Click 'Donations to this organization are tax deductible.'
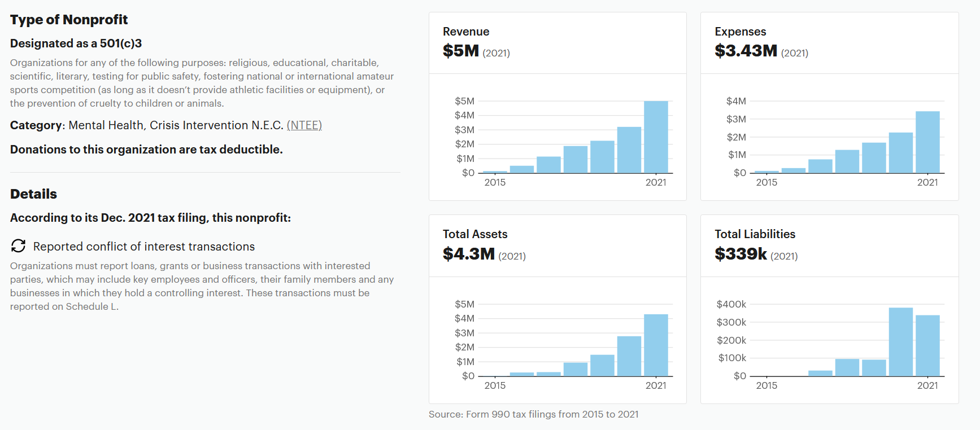This screenshot has height=430, width=980. click(146, 150)
